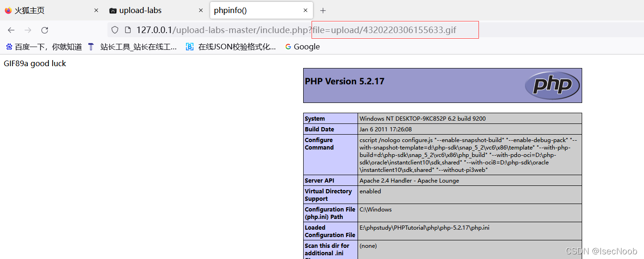Screen dimensions: 644x259
Task: Click the PHP Version 5.2.17 heading
Action: tap(345, 81)
